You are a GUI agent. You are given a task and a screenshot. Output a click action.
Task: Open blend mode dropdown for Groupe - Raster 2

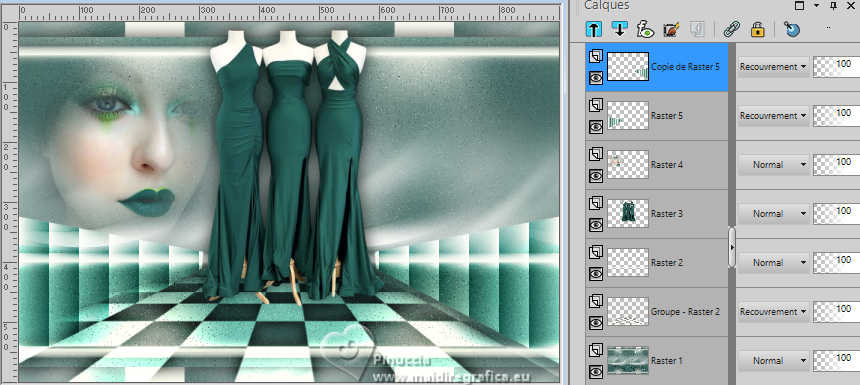point(773,312)
